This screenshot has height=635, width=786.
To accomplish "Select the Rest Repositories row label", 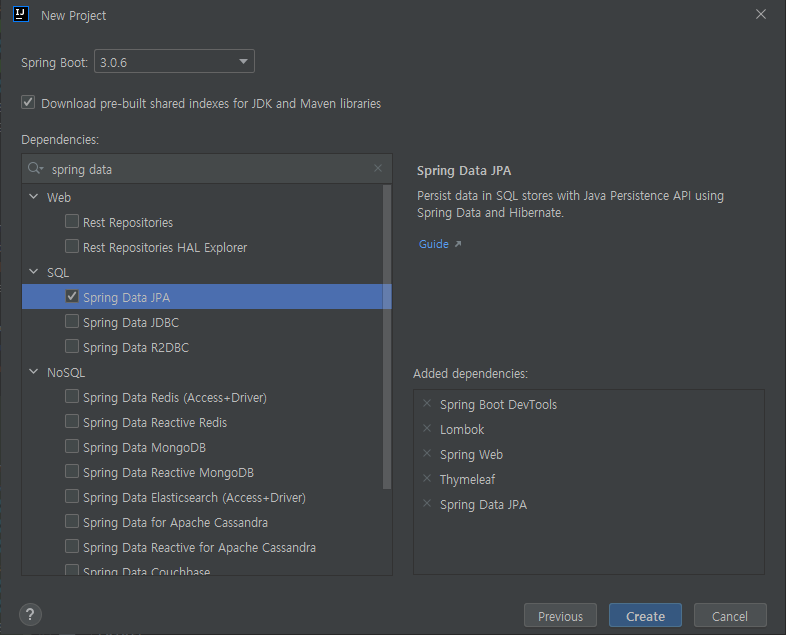I will [128, 223].
